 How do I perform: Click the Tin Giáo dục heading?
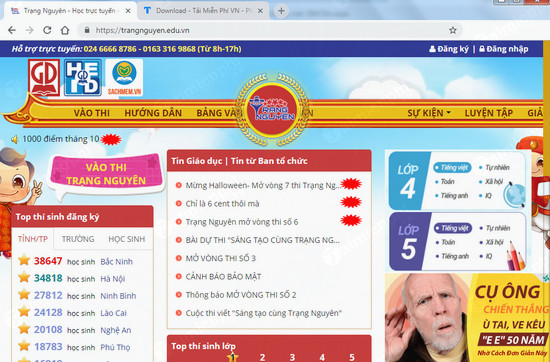point(196,161)
